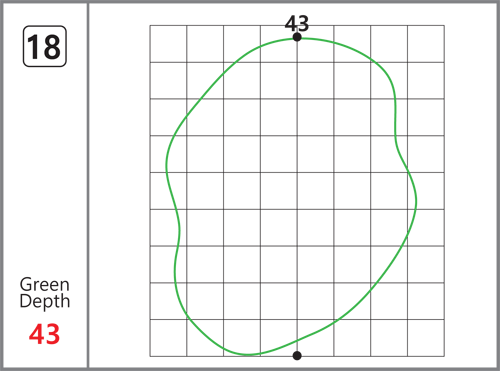Click the center vertical line mid-green
This screenshot has height=371, width=500.
297,191
